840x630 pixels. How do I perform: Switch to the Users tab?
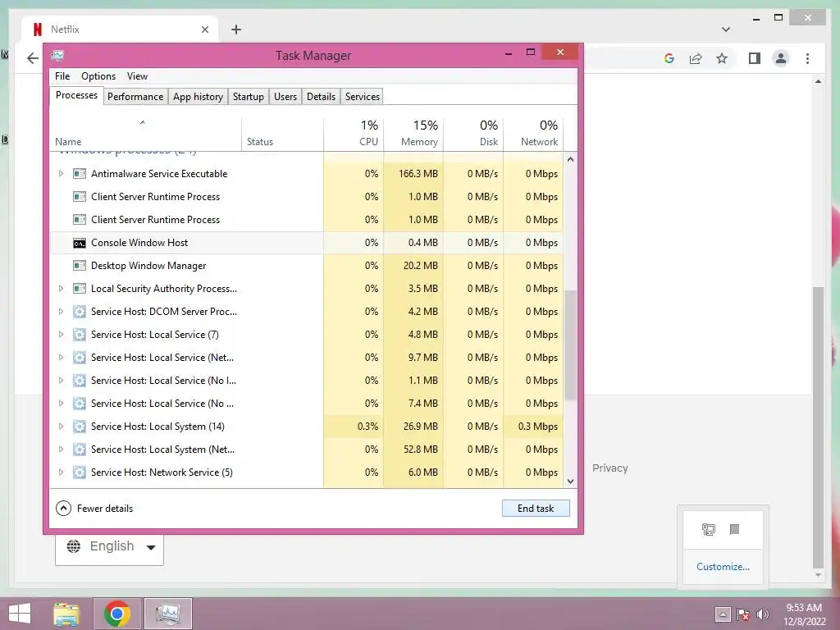285,97
